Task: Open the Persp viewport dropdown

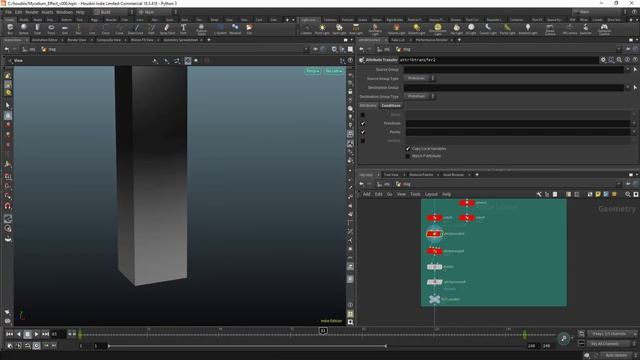Action: (x=313, y=71)
